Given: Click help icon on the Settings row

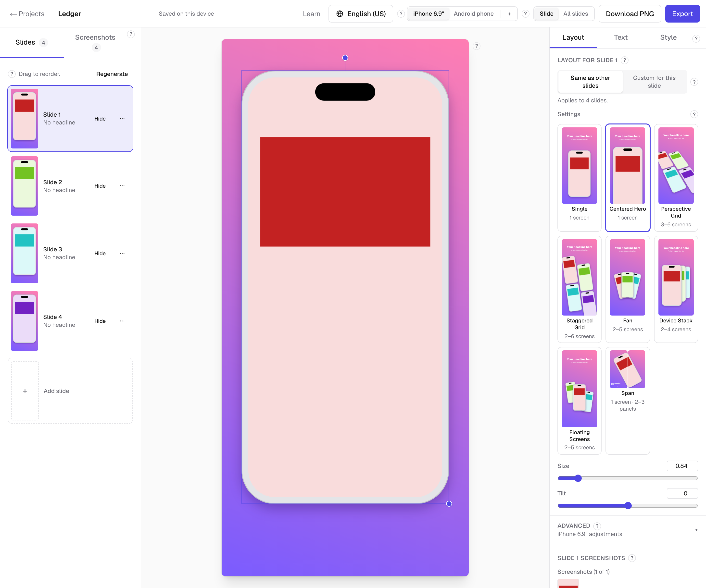Looking at the screenshot, I should pos(694,114).
